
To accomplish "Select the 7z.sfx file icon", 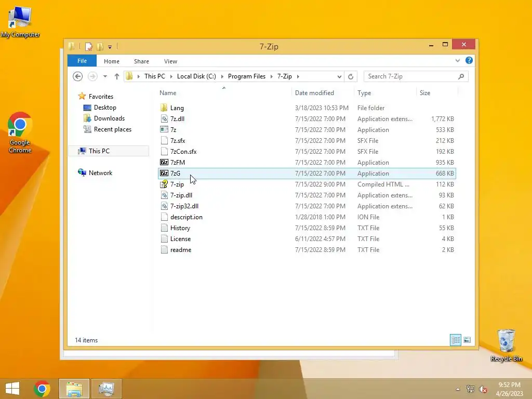I will point(164,140).
